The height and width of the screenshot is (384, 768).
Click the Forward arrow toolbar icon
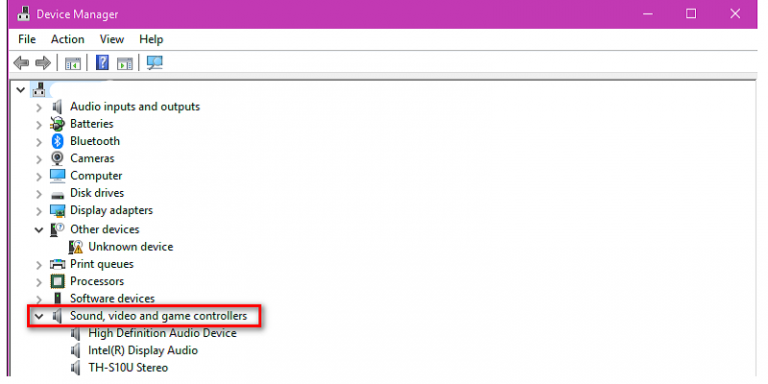tap(43, 63)
